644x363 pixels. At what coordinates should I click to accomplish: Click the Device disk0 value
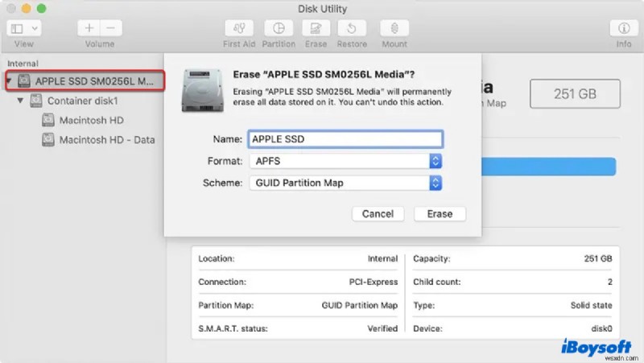pyautogui.click(x=601, y=328)
